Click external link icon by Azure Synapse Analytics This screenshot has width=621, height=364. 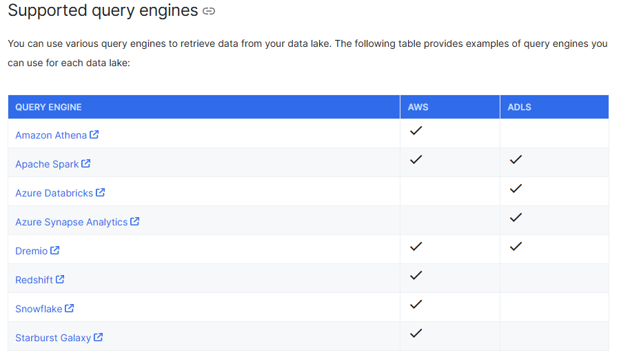click(x=135, y=222)
